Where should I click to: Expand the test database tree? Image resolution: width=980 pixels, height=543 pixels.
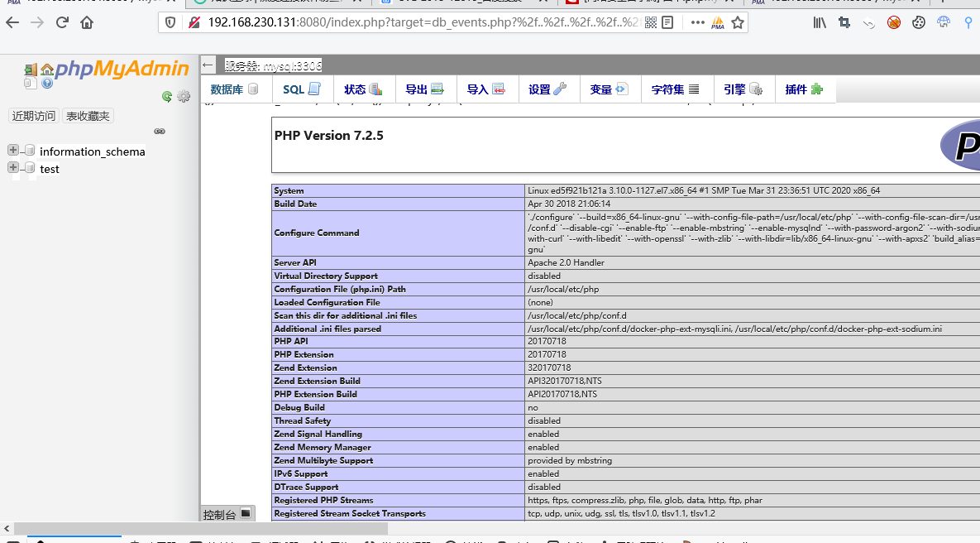tap(12, 168)
